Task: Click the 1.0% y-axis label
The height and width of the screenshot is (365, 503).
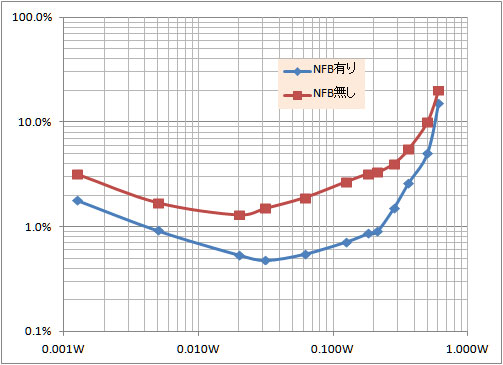Action: 38,227
